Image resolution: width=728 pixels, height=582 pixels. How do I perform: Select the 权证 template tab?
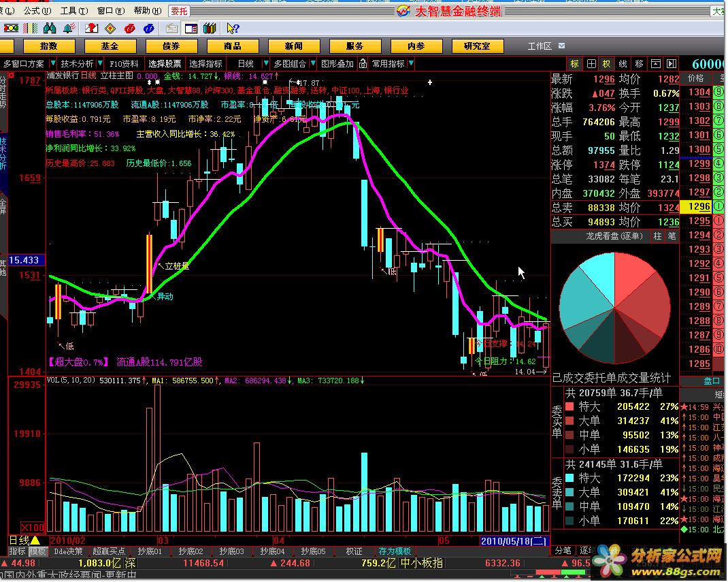tap(354, 551)
